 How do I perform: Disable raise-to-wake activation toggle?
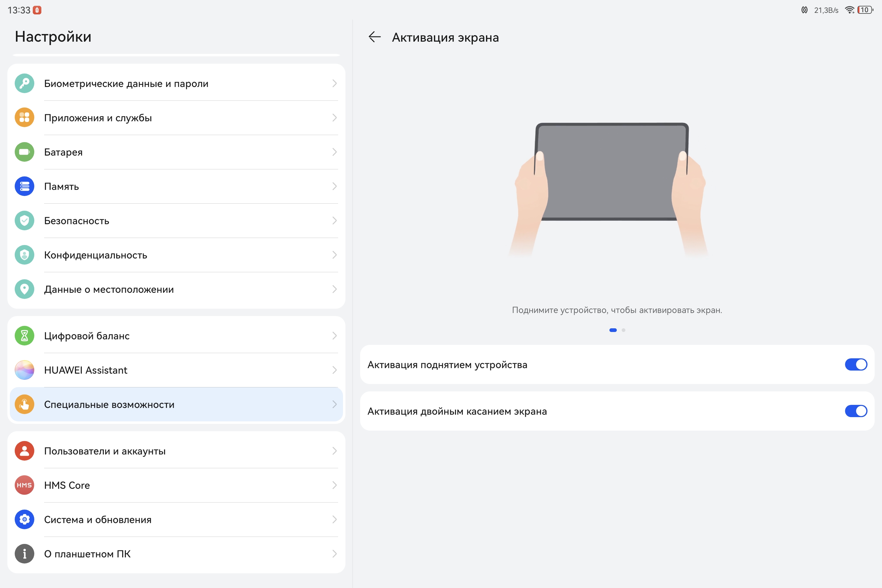pos(855,364)
